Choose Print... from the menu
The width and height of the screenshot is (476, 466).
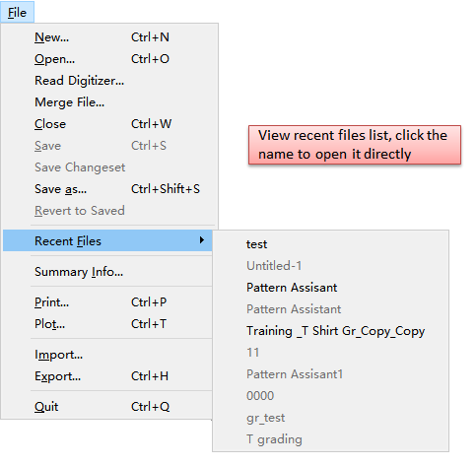(107, 302)
